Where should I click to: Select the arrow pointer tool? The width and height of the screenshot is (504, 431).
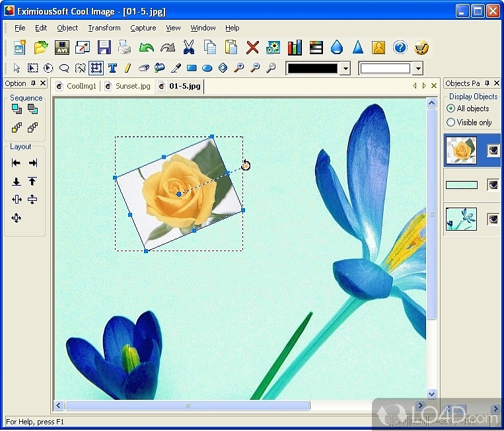(x=17, y=68)
